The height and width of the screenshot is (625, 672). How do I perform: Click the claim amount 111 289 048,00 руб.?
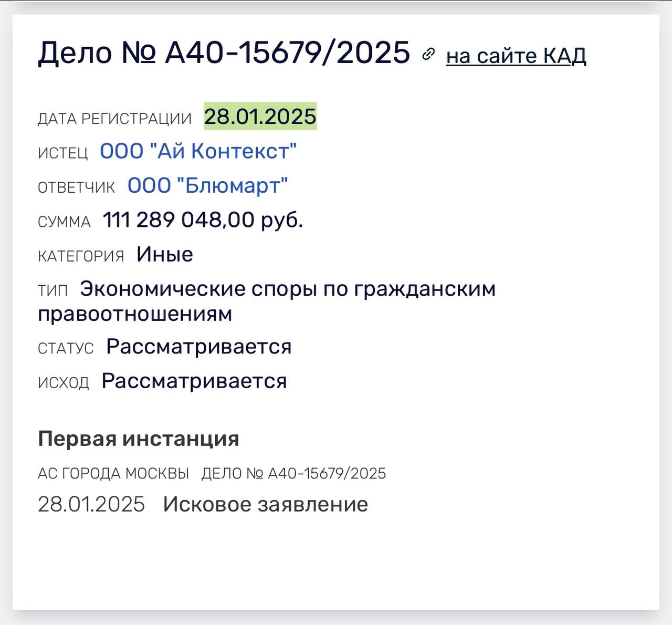tap(203, 220)
